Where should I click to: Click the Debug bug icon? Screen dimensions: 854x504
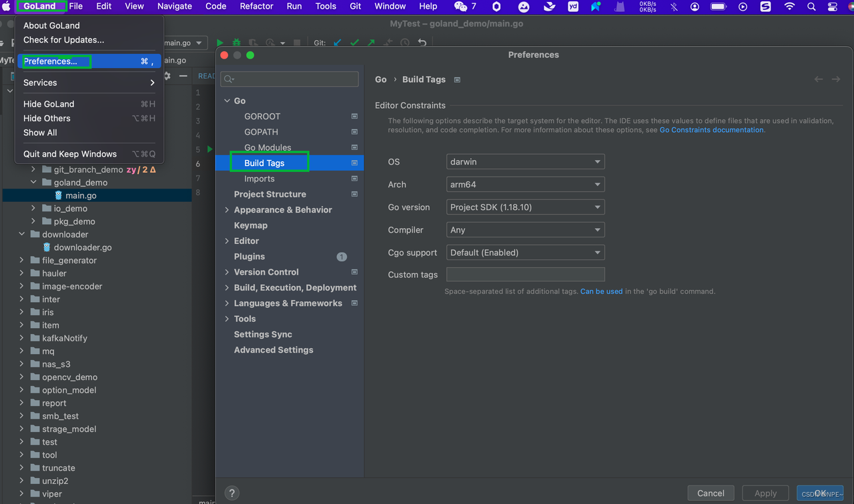(x=236, y=43)
